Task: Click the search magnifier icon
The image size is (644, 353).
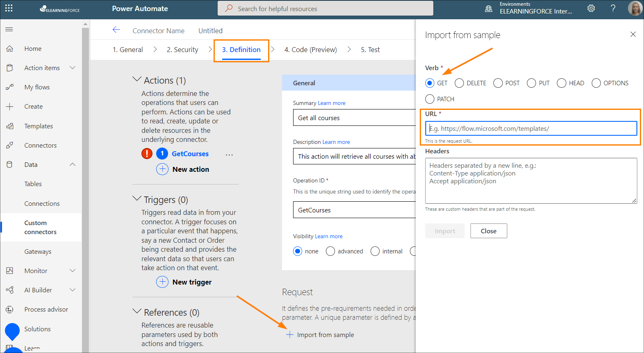Action: click(x=229, y=8)
